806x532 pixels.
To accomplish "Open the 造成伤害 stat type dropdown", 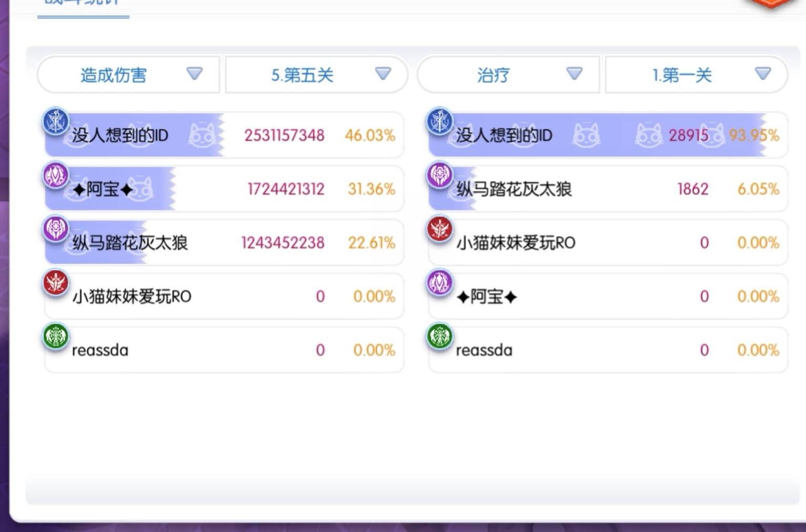I will (x=128, y=75).
